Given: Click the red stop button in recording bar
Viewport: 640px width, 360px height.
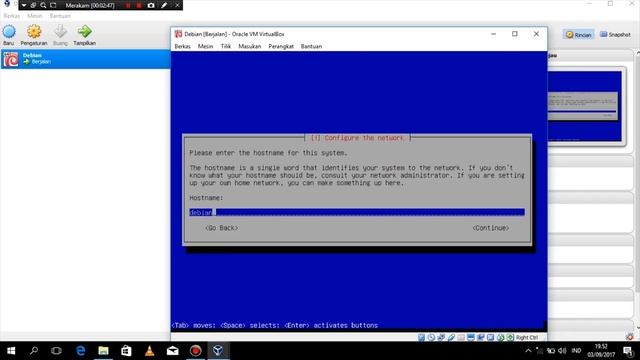Looking at the screenshot, I should coord(139,5).
